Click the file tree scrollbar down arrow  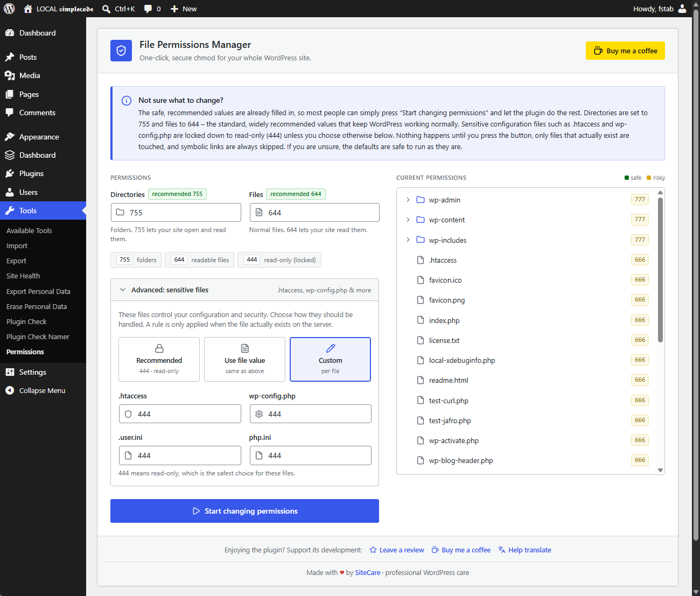[x=660, y=470]
